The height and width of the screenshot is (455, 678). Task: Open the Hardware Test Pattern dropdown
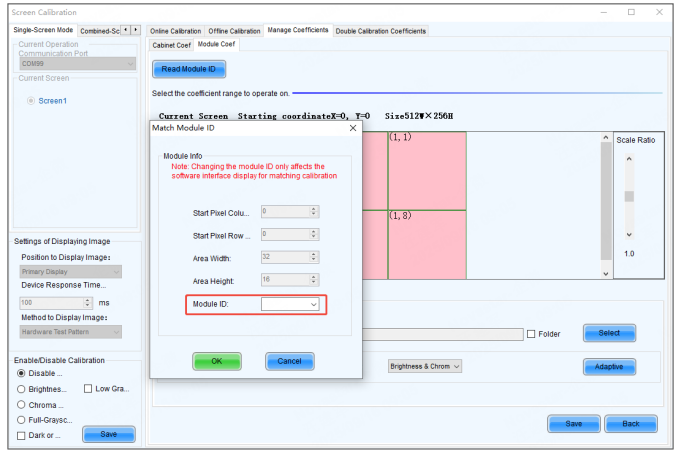(x=70, y=332)
